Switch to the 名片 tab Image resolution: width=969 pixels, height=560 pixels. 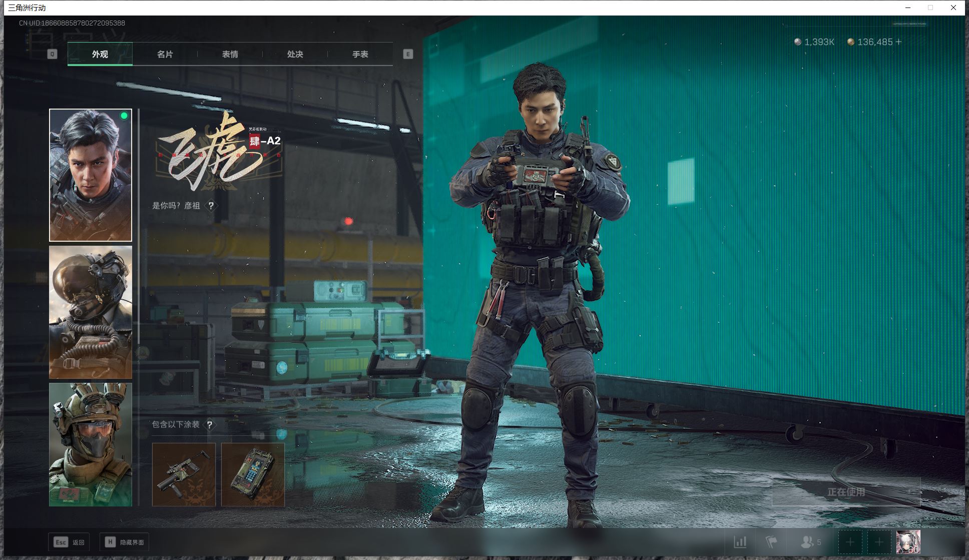[x=165, y=54]
